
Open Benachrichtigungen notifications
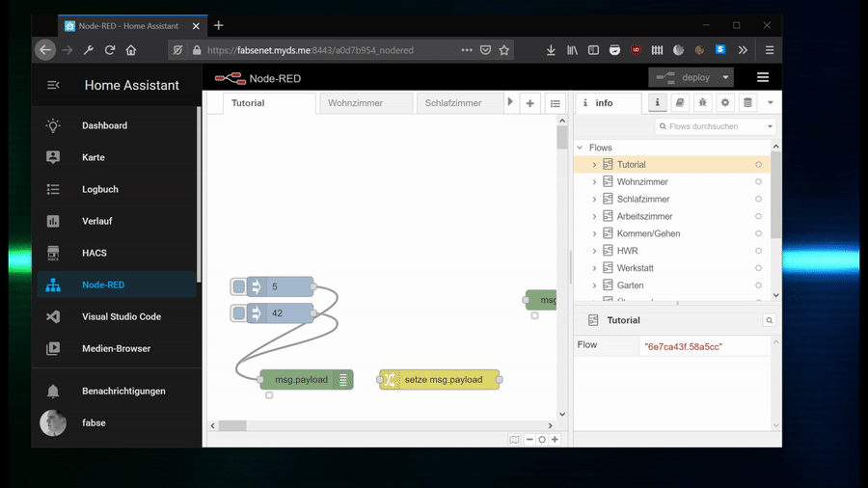click(x=117, y=392)
